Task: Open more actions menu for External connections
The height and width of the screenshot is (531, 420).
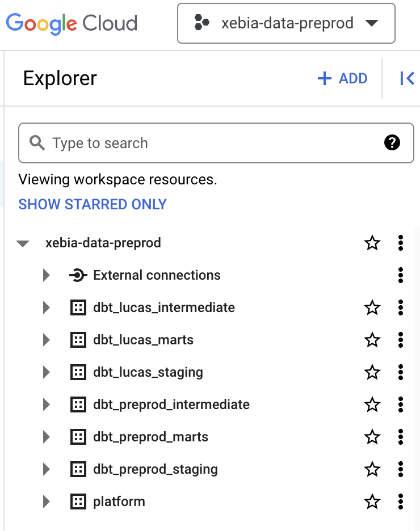Action: click(x=401, y=275)
